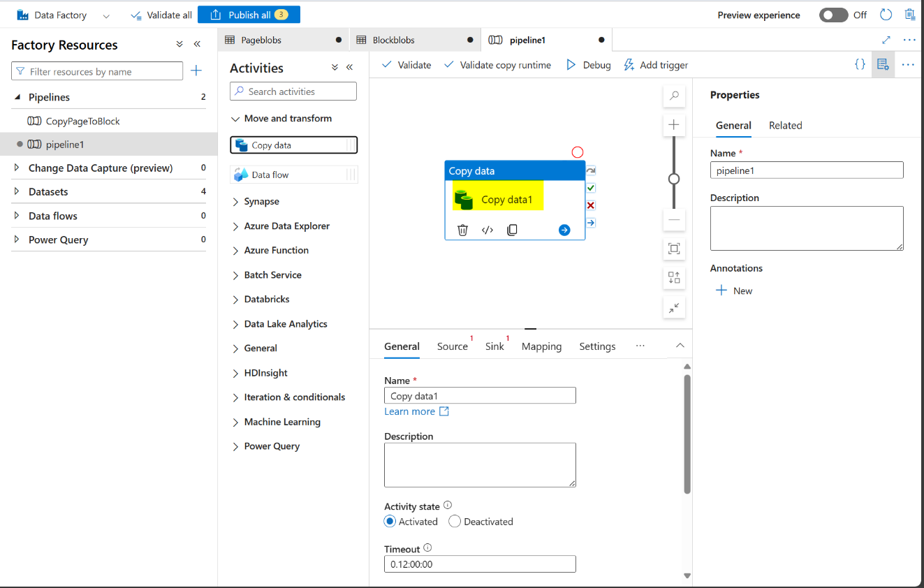
Task: Open pipeline JSON code view with braces icon
Action: (x=860, y=64)
